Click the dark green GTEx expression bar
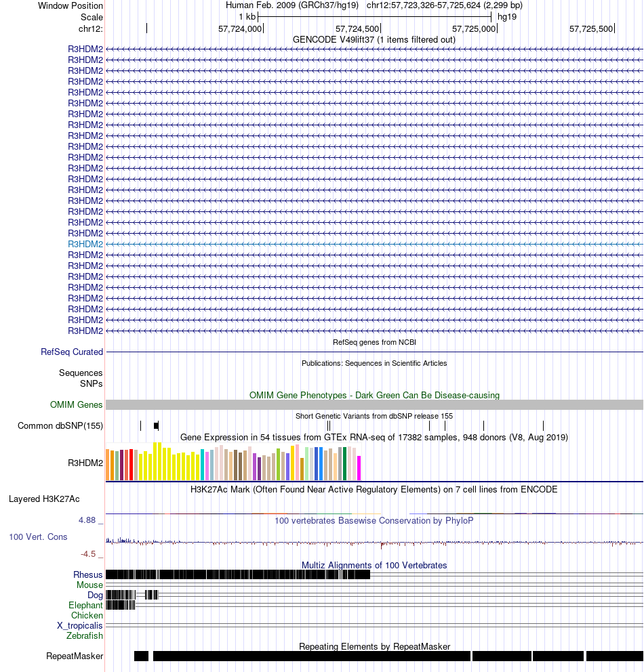Image resolution: width=644 pixels, height=672 pixels. (x=345, y=464)
